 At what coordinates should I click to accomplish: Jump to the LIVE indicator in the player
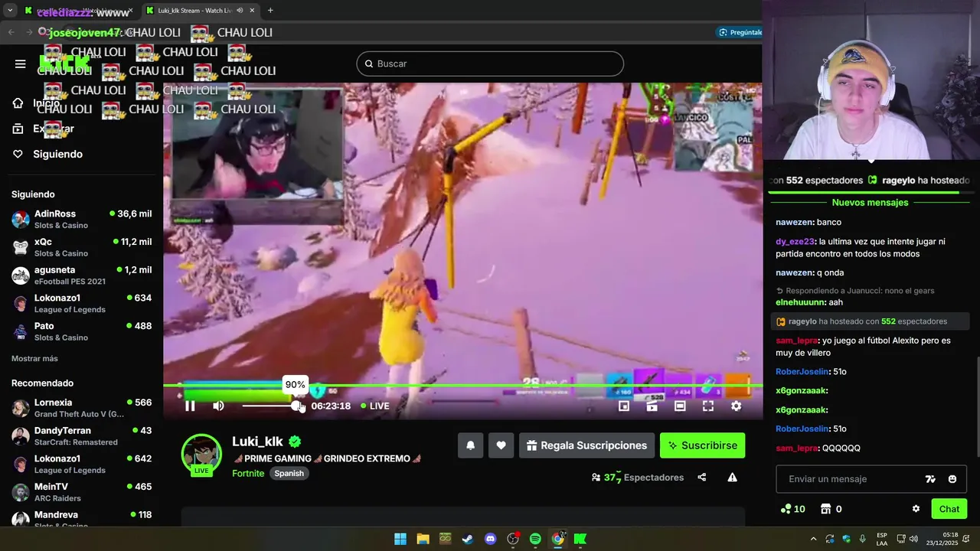point(375,406)
